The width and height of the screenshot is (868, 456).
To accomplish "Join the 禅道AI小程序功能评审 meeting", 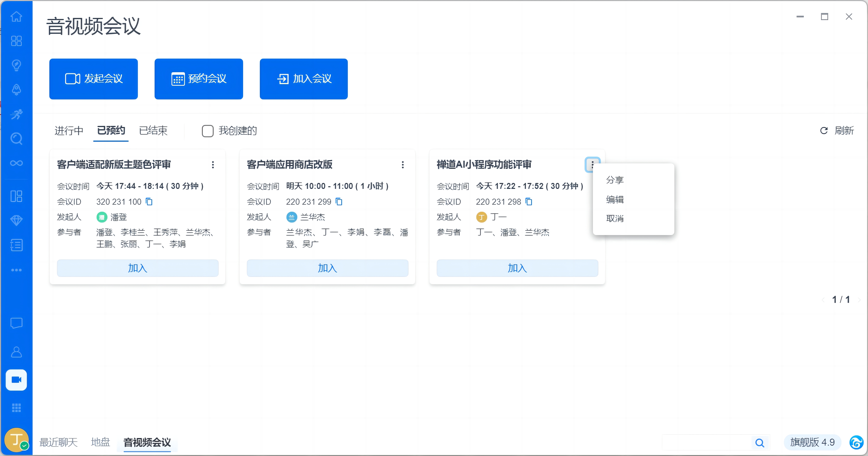I will point(517,268).
